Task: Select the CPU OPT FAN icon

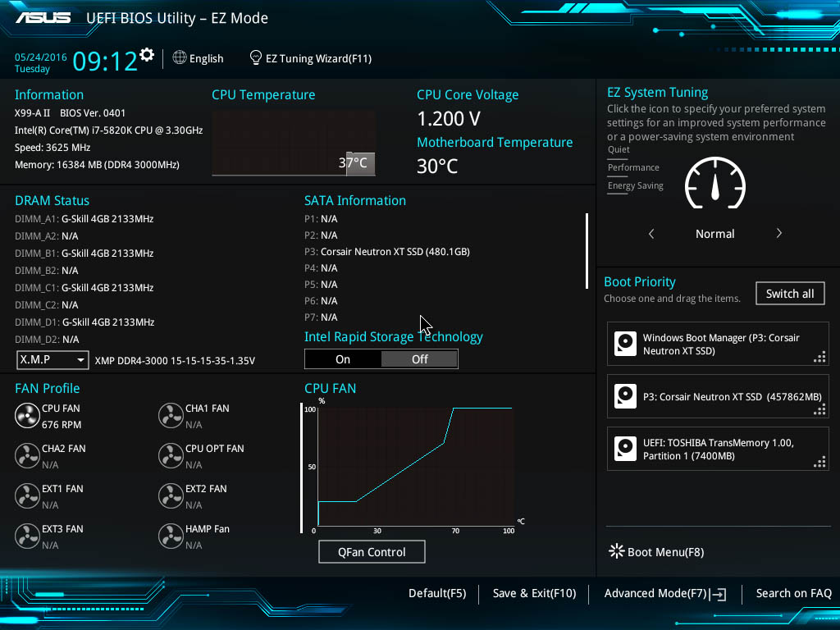Action: (171, 456)
